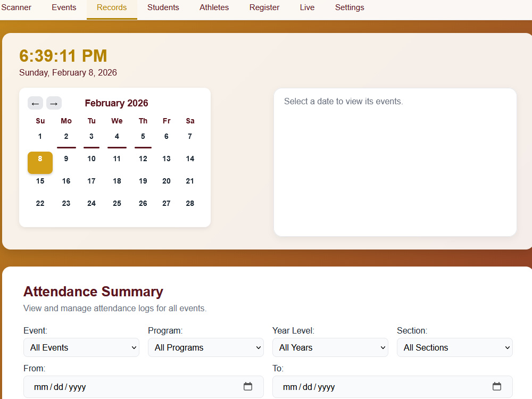
Task: Open the Live tab
Action: tap(307, 7)
